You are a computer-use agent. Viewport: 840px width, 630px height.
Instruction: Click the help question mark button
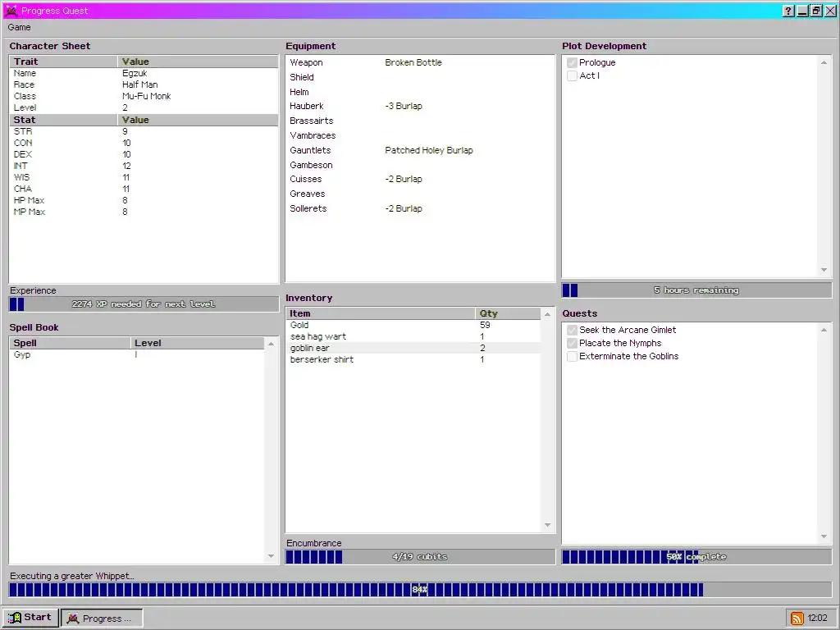pos(788,11)
